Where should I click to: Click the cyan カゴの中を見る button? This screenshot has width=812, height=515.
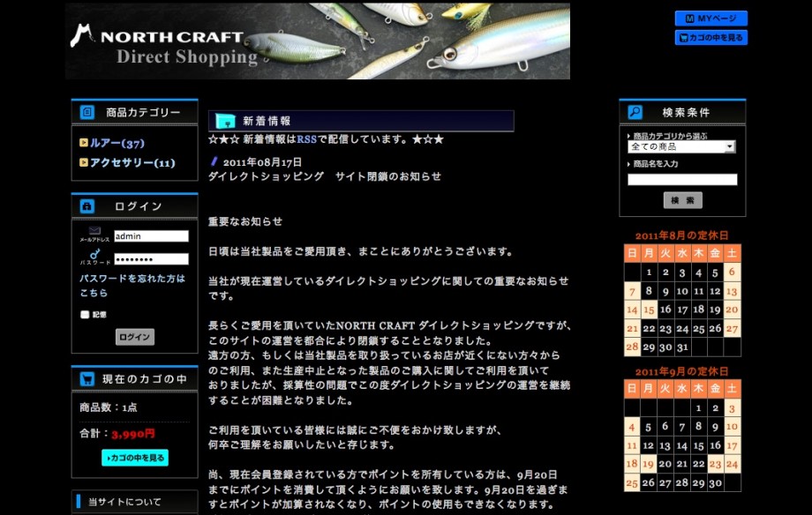(x=135, y=458)
